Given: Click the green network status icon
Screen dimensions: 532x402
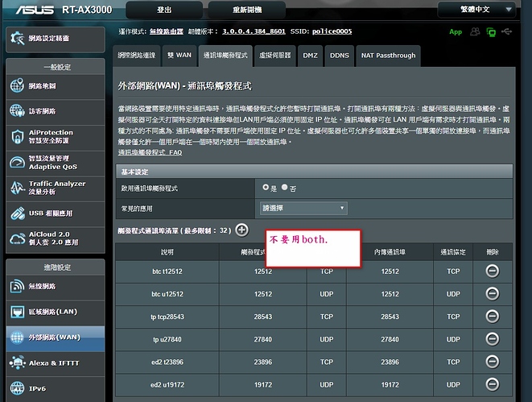Looking at the screenshot, I should click(x=491, y=32).
